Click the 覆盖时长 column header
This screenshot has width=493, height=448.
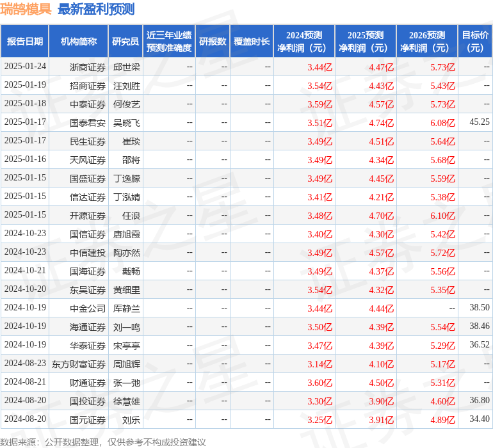[x=252, y=41]
